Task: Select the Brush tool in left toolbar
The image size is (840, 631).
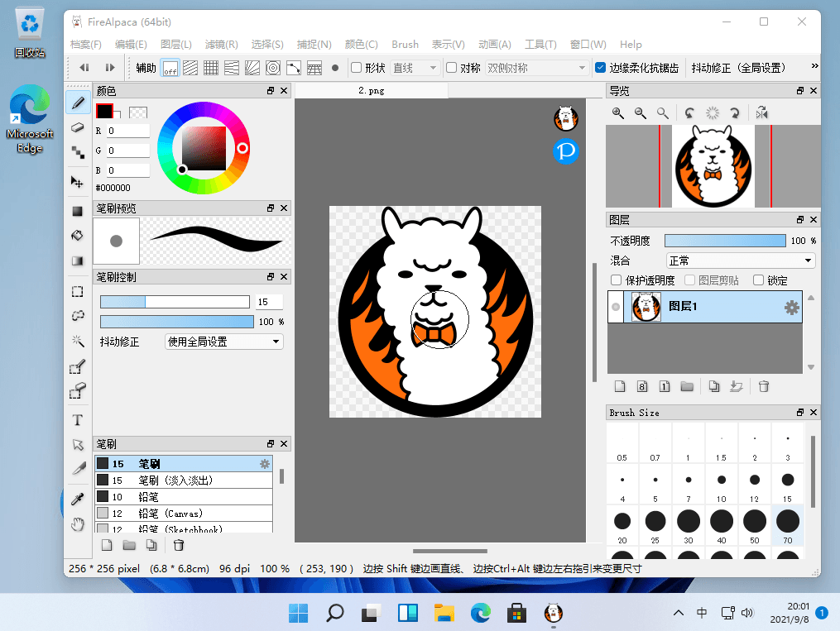Action: (x=78, y=103)
